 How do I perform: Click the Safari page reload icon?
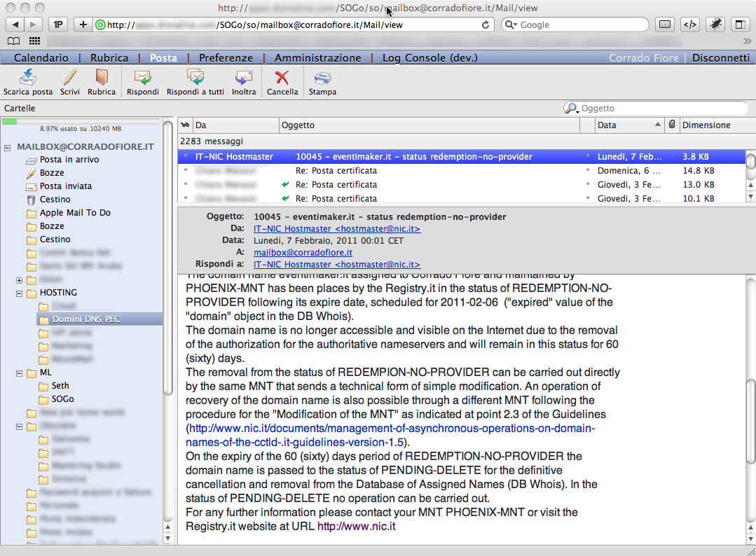click(485, 25)
